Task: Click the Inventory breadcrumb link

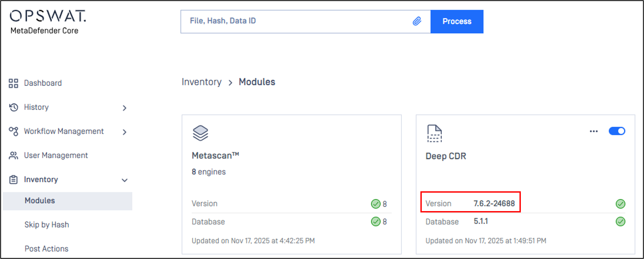Action: point(202,82)
